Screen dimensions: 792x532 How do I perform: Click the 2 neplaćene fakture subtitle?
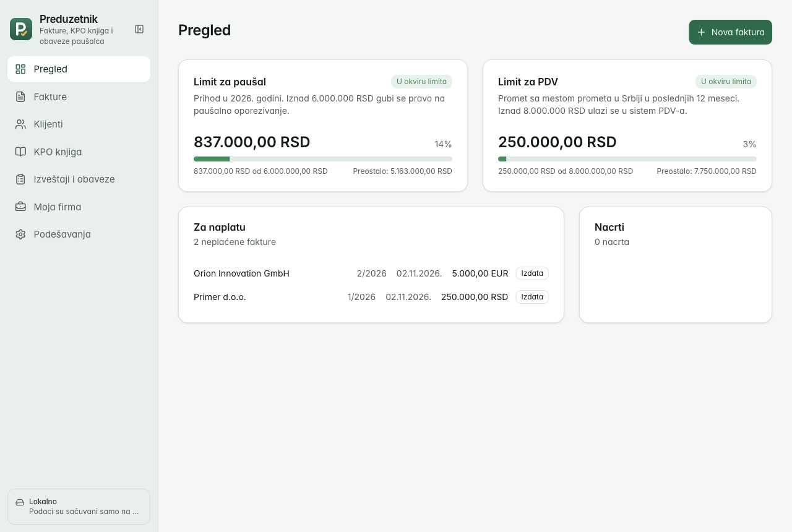(x=235, y=242)
